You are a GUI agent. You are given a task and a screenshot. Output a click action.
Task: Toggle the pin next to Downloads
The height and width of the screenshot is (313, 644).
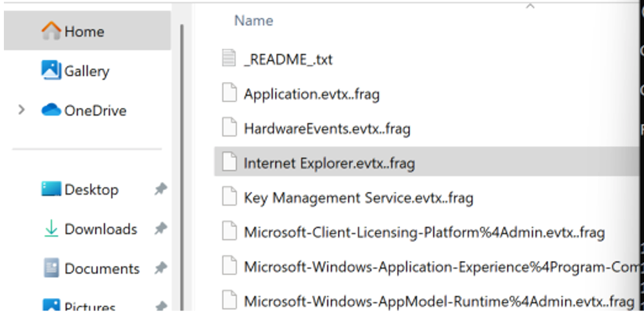click(x=159, y=229)
